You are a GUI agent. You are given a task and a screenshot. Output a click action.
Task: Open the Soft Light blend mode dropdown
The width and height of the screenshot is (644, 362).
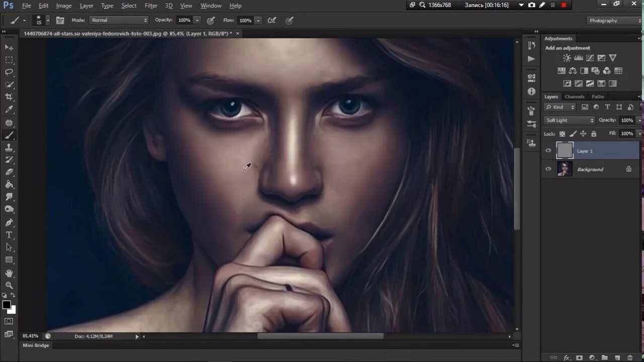click(x=570, y=121)
